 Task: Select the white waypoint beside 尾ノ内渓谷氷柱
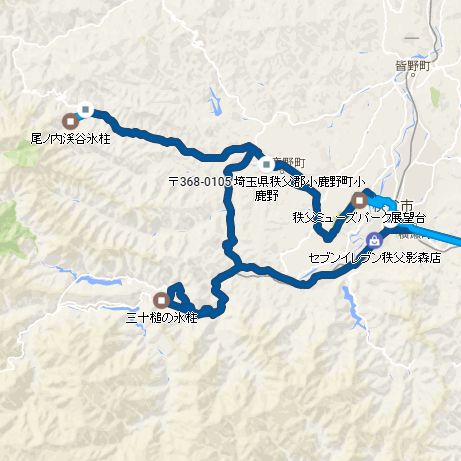pyautogui.click(x=86, y=109)
